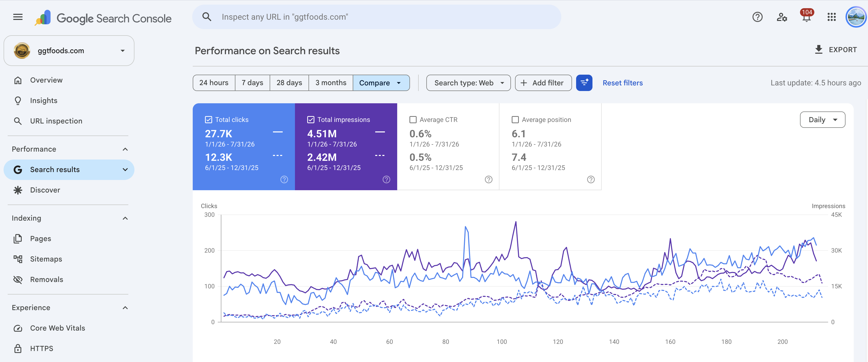Expand the Search results chevron
The width and height of the screenshot is (868, 362).
pyautogui.click(x=125, y=169)
